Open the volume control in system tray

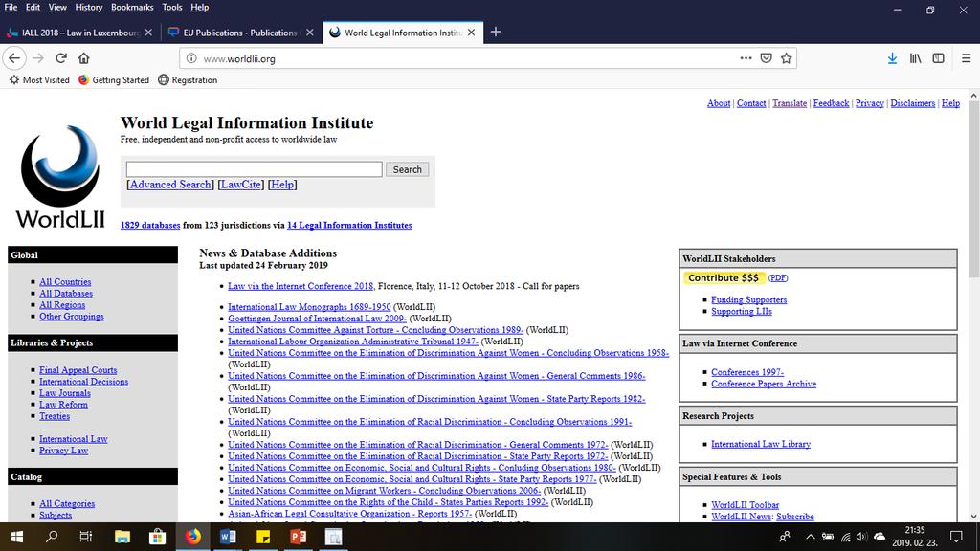[x=862, y=537]
